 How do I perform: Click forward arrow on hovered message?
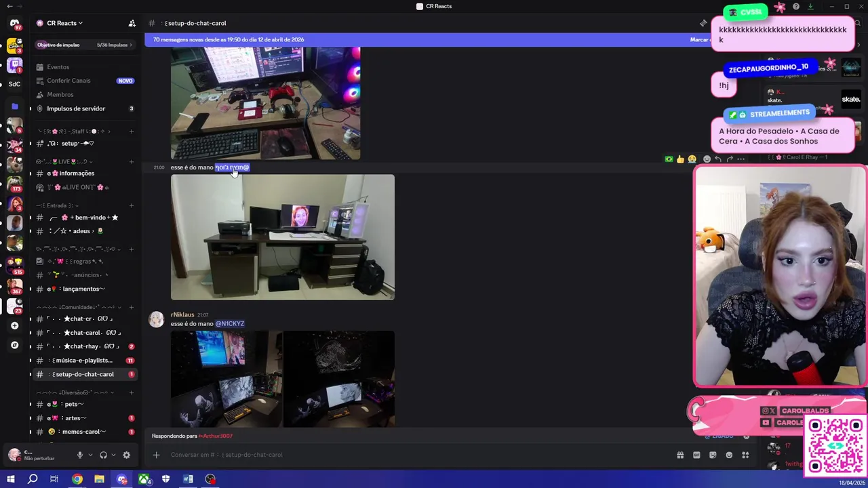click(x=730, y=159)
